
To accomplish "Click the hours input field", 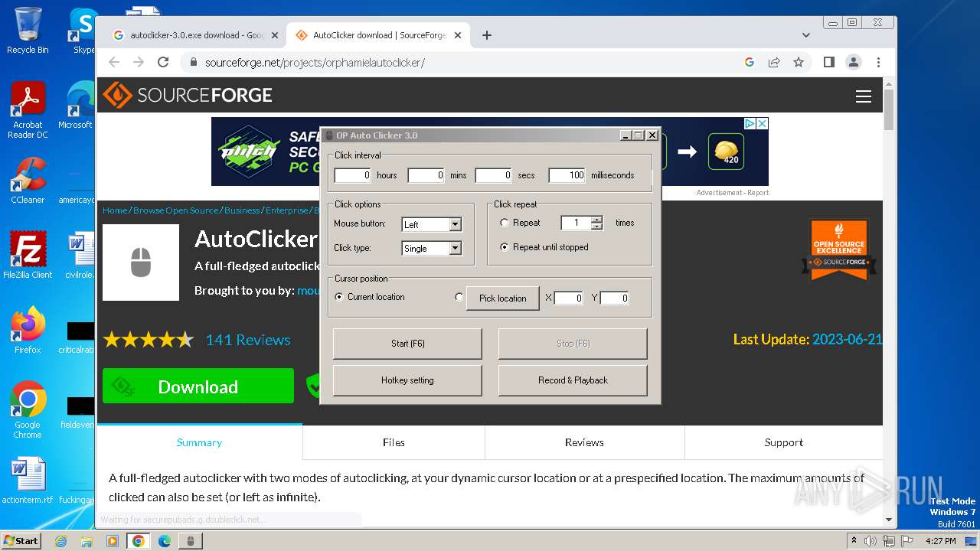I will click(x=353, y=175).
